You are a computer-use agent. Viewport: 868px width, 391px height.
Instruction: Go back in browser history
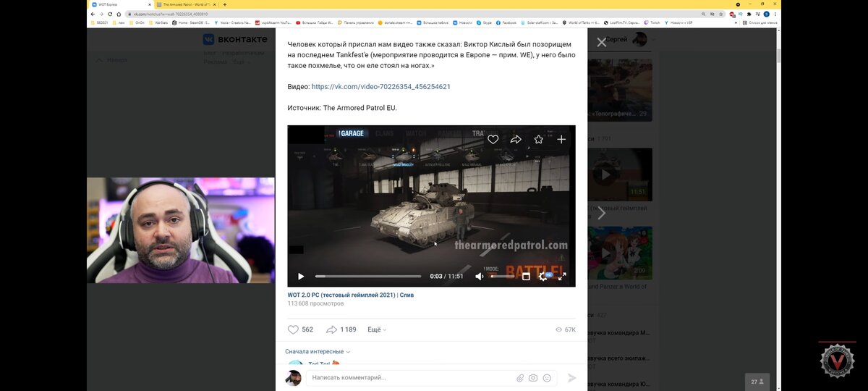pos(93,14)
